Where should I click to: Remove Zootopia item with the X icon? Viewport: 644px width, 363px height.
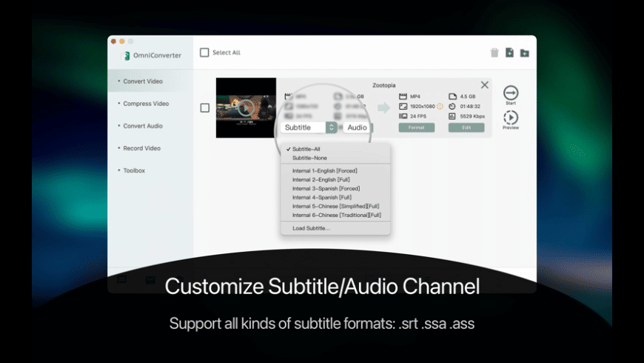coord(485,84)
